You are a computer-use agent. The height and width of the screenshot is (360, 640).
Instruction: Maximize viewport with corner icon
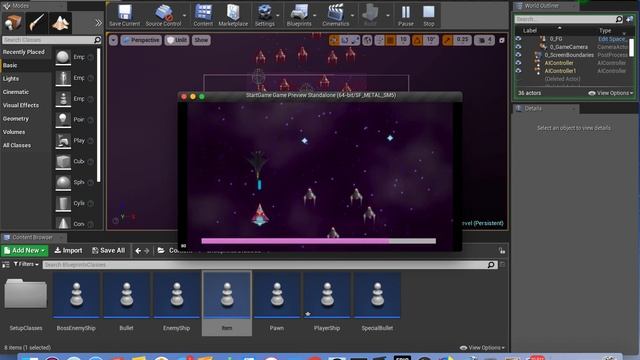point(502,40)
